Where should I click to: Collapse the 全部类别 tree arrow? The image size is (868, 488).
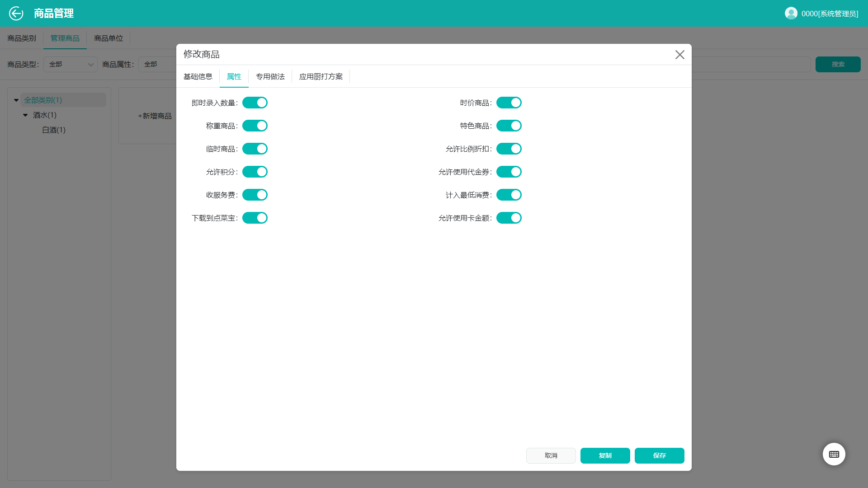pyautogui.click(x=16, y=100)
